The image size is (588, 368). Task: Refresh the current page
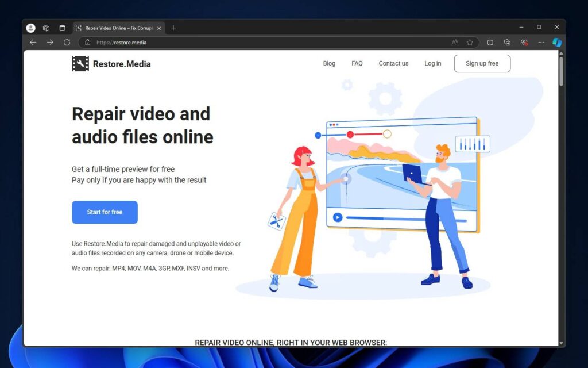[x=67, y=42]
